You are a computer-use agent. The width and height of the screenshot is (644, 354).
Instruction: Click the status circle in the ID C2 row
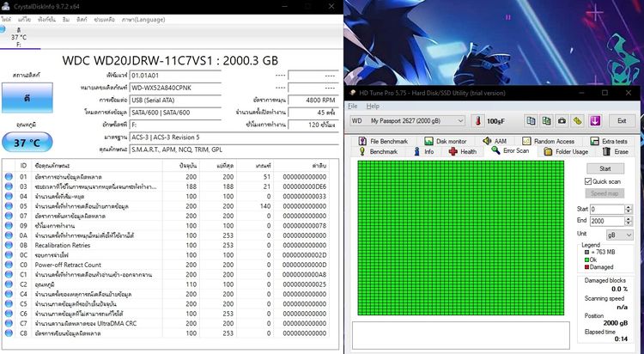coord(9,284)
